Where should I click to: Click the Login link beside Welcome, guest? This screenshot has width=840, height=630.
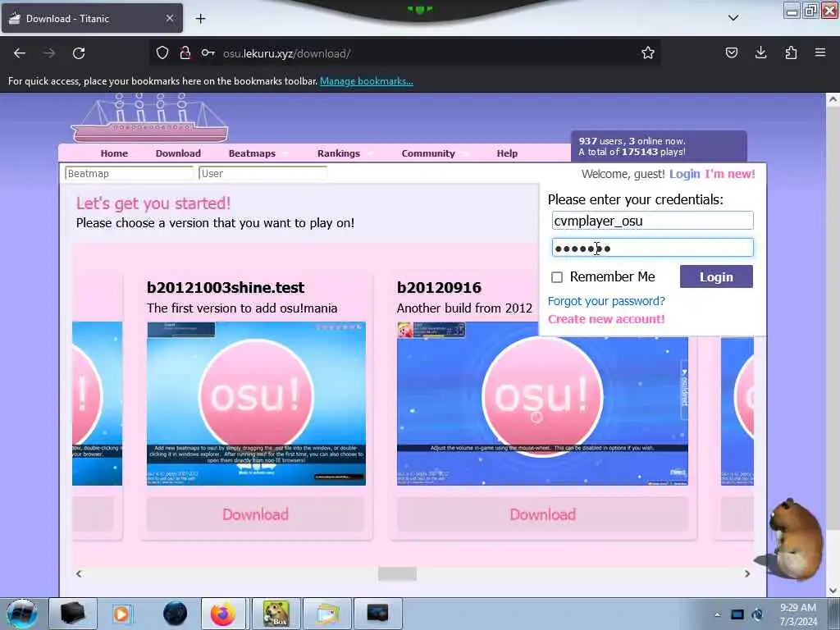click(x=685, y=174)
